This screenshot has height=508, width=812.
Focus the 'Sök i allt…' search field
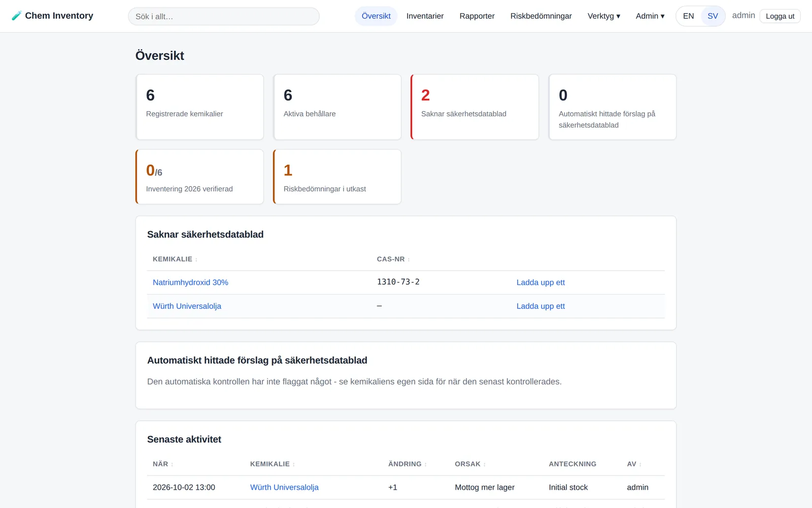point(224,16)
